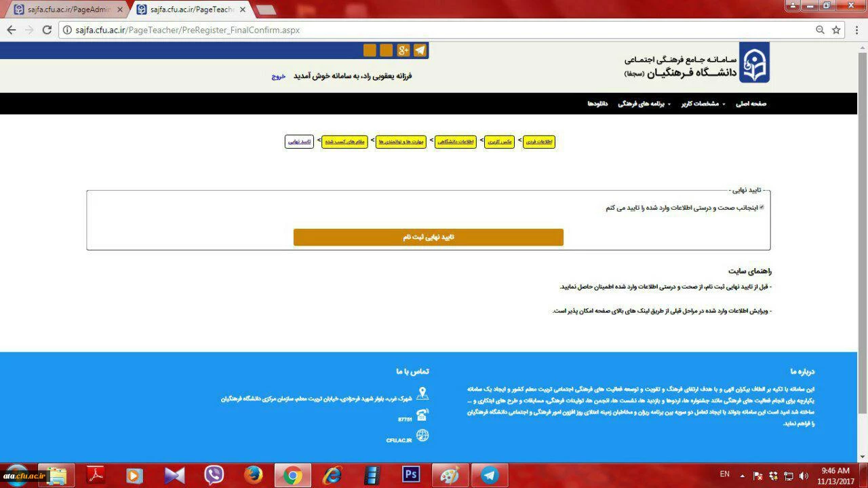The image size is (868, 488).
Task: Click the Farhangian University logo
Action: coord(753,62)
